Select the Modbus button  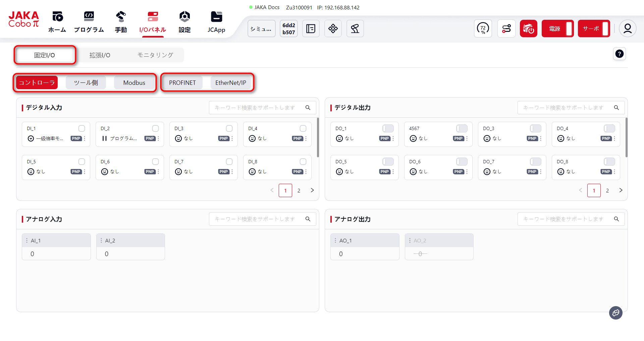[x=134, y=83]
